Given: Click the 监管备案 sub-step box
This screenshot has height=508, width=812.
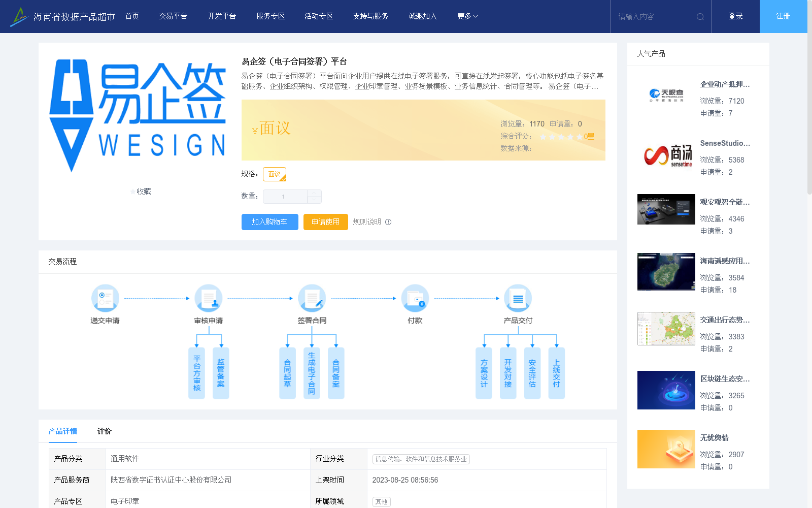Looking at the screenshot, I should click(221, 373).
